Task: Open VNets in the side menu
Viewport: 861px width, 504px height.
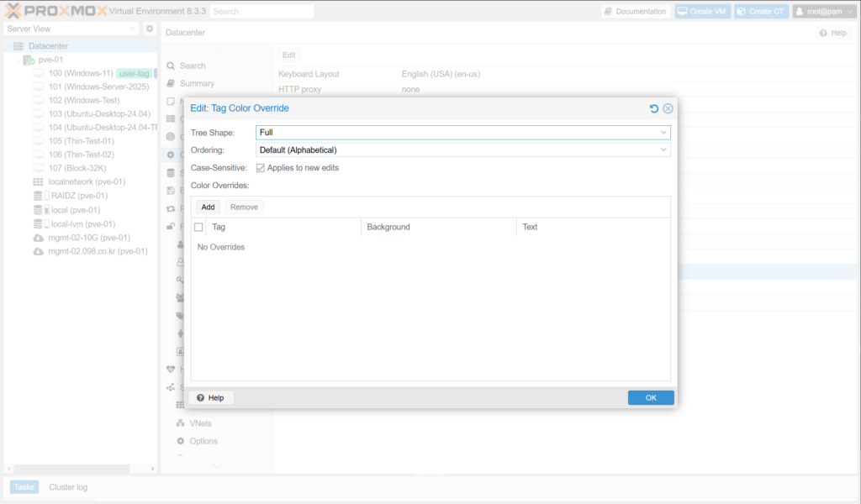Action: click(x=200, y=423)
